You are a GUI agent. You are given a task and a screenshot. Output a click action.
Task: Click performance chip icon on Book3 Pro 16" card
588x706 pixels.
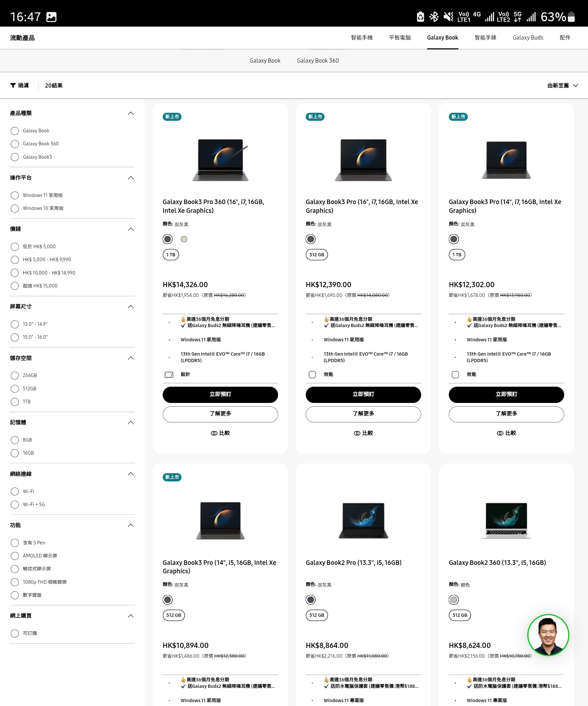click(312, 374)
